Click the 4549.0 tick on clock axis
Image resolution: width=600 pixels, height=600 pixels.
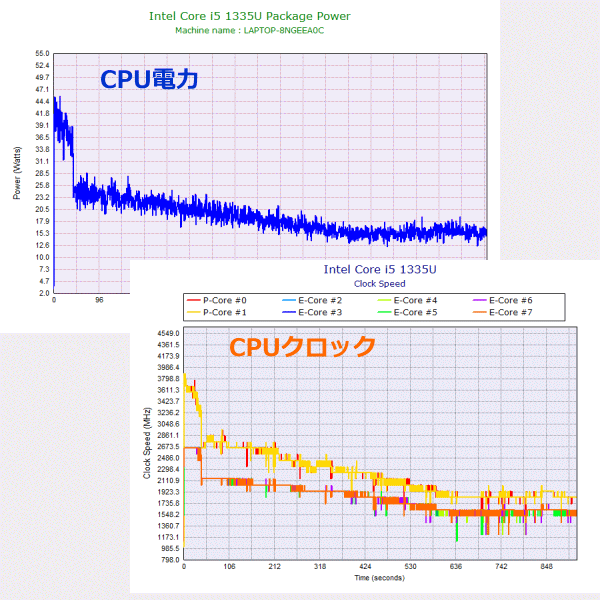point(165,333)
